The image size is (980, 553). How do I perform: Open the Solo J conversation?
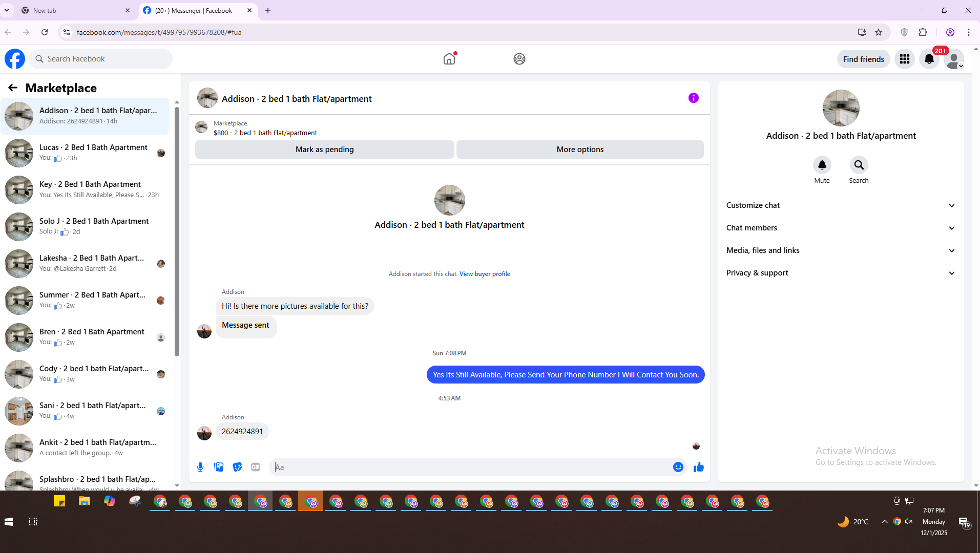point(85,226)
